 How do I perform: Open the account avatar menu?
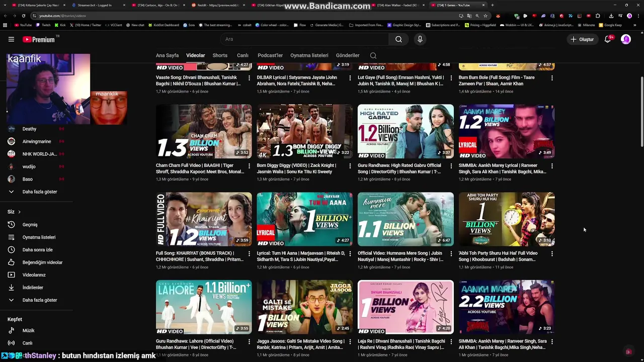626,39
